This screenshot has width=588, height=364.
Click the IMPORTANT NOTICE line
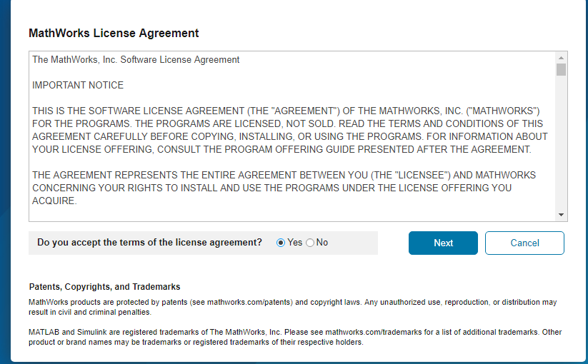point(78,86)
